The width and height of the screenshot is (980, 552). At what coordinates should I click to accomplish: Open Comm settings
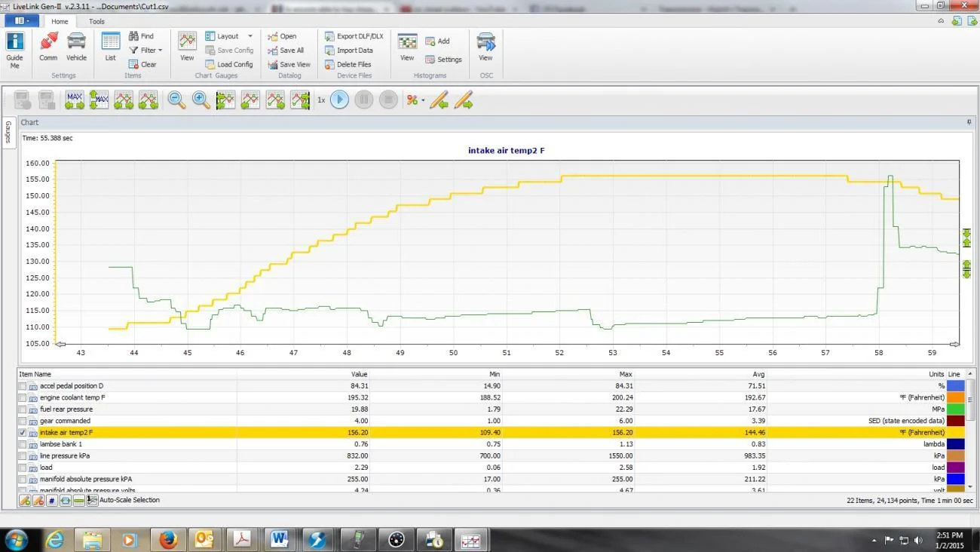point(48,47)
